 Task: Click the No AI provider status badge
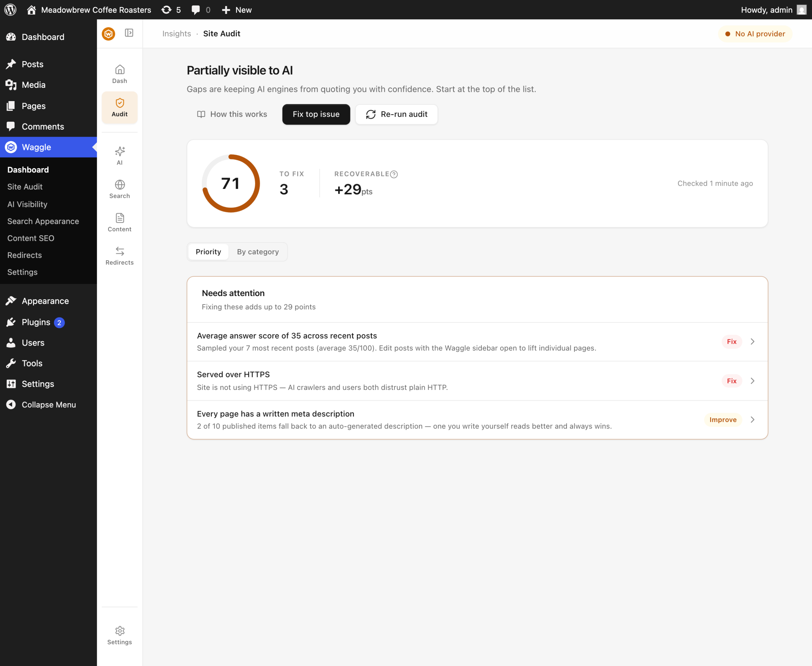(x=755, y=34)
